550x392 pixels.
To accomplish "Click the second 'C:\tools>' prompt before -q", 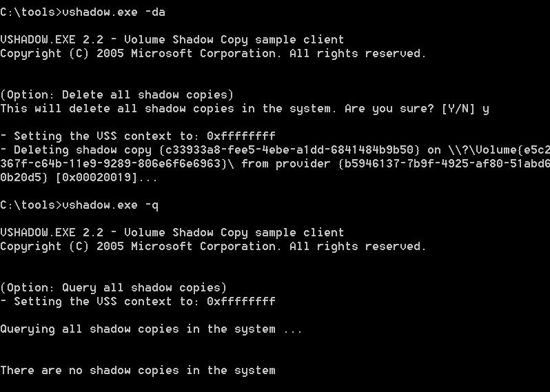I will click(31, 205).
